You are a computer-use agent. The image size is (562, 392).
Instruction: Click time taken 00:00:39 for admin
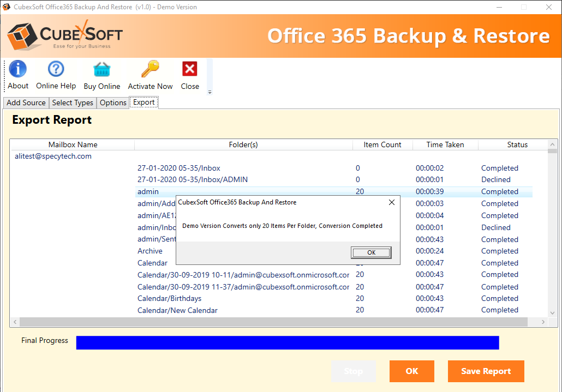click(x=429, y=191)
